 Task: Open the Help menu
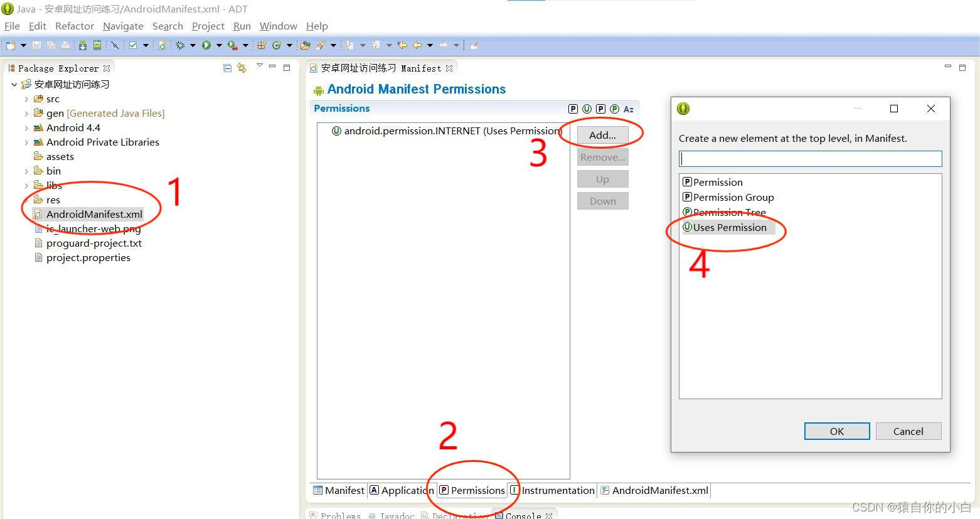317,26
